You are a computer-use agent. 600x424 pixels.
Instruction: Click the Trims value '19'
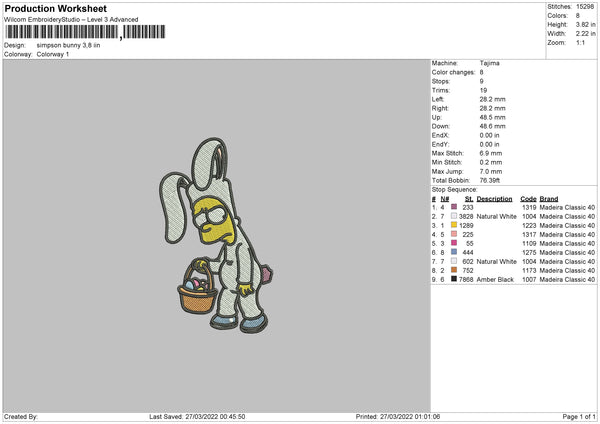tap(483, 90)
